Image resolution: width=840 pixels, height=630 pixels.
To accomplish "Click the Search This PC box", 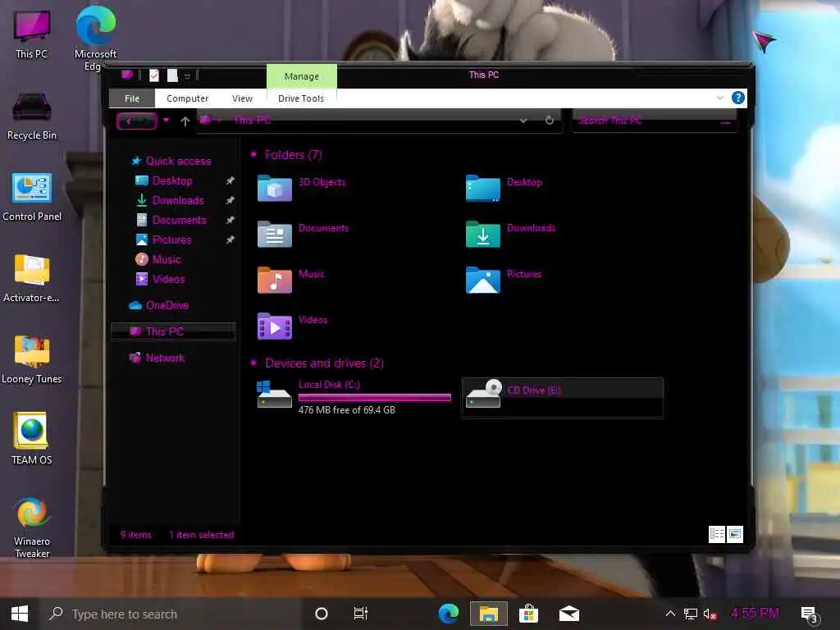I will tap(654, 121).
